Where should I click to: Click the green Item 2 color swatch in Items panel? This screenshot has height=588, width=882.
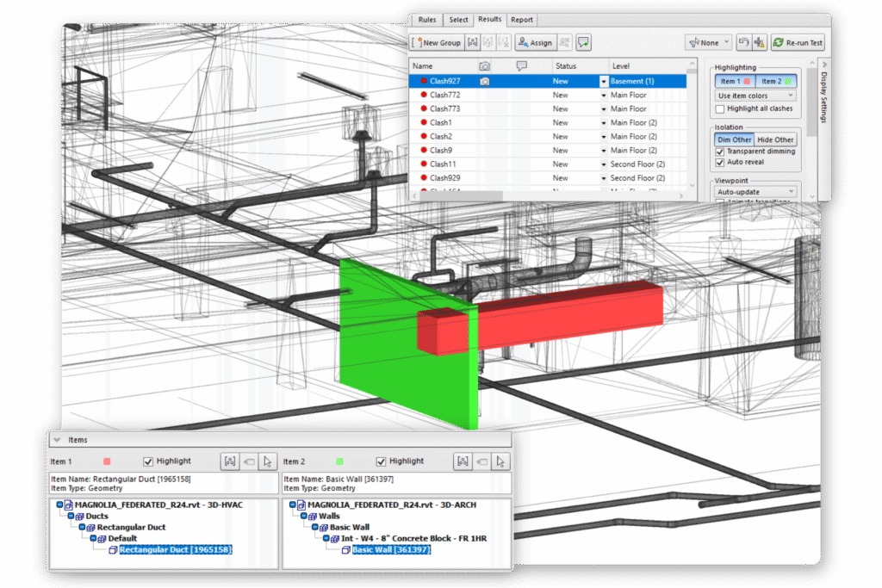339,461
